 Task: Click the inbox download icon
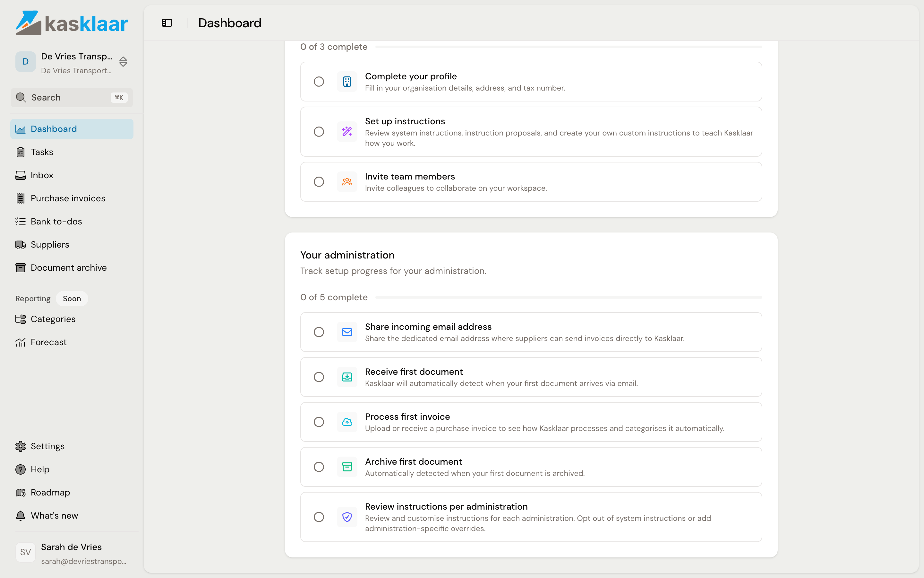347,377
